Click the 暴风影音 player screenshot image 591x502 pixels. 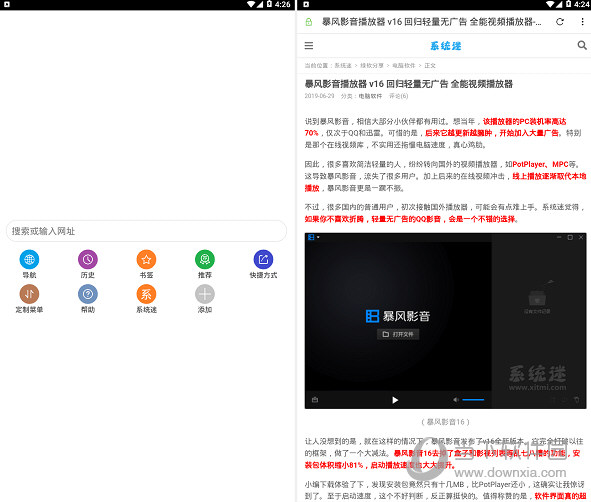[446, 321]
